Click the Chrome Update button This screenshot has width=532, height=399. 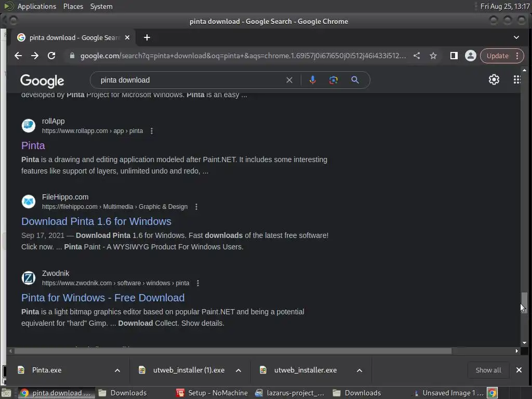(x=497, y=56)
